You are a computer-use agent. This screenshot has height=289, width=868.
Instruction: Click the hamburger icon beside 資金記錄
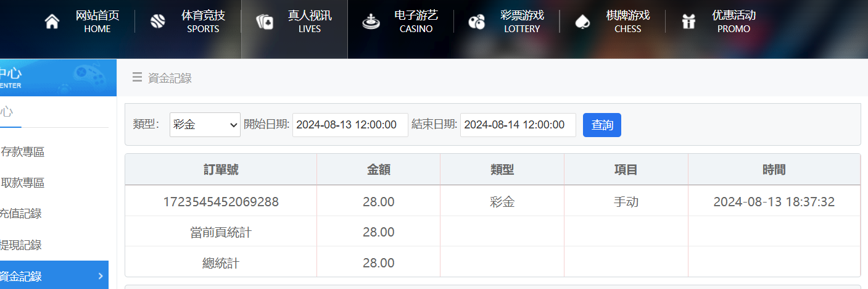[x=137, y=77]
